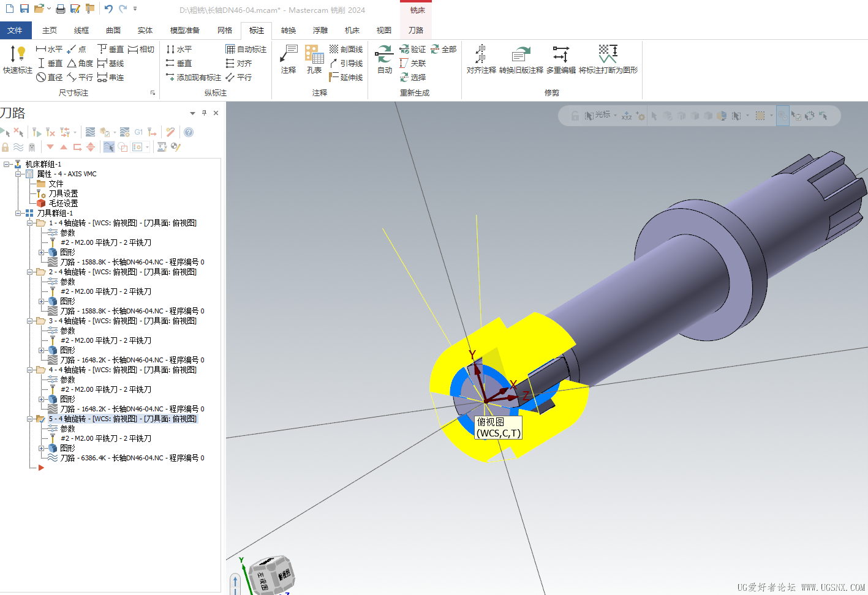This screenshot has height=595, width=868.
Task: Click the 自动 regenerate button
Action: 385,60
